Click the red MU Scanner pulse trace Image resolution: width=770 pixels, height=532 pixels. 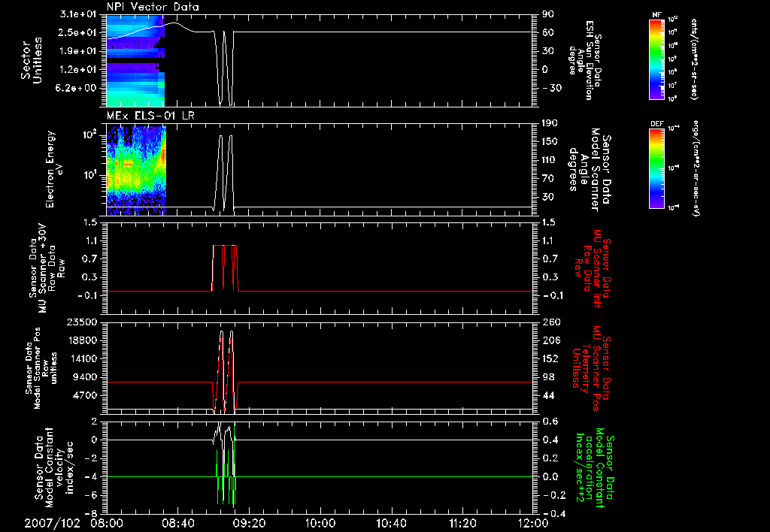[x=225, y=268]
